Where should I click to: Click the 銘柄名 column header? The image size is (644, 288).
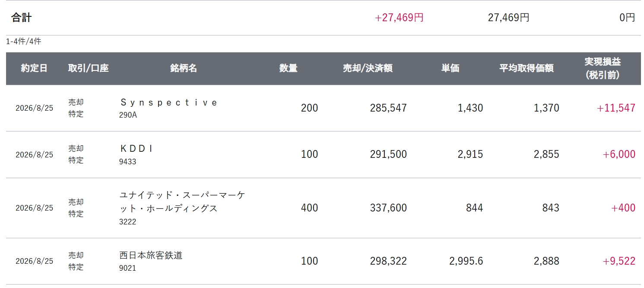point(184,68)
